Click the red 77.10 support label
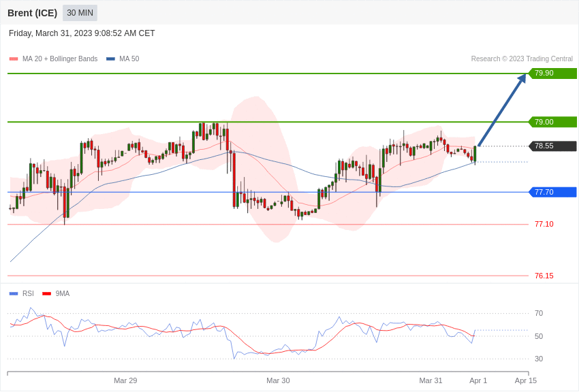The height and width of the screenshot is (392, 579). (x=544, y=224)
